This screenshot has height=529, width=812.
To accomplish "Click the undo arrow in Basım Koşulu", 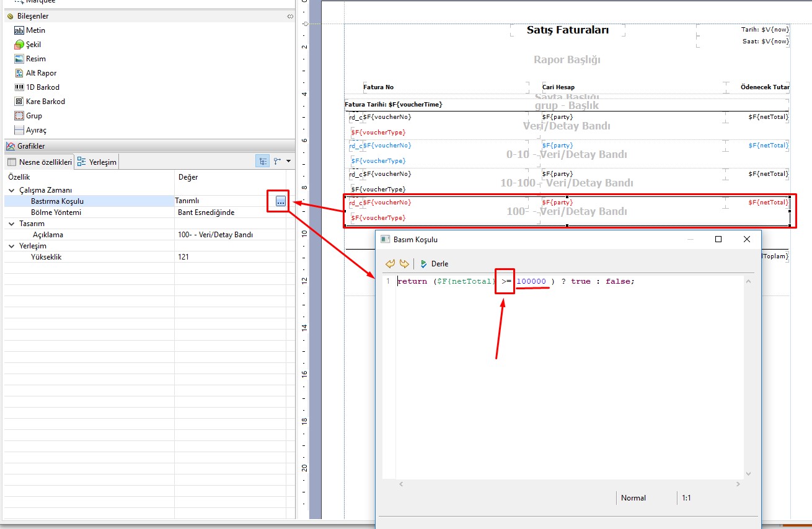I will click(x=390, y=264).
